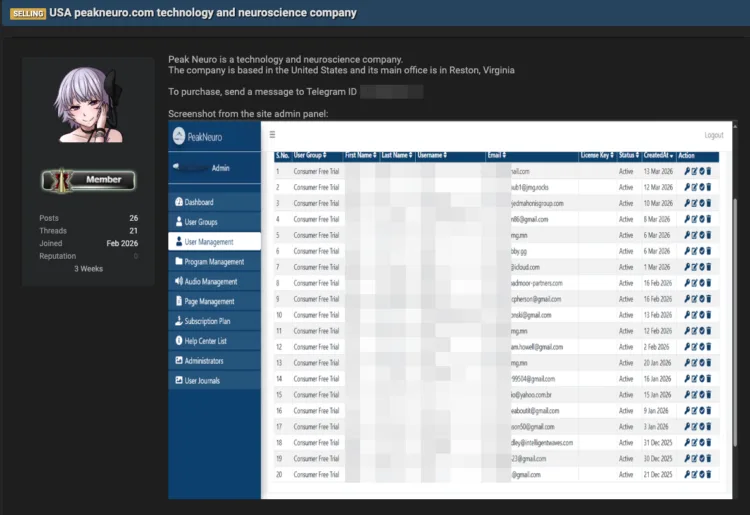Screen dimensions: 750x515
Task: Click the S.No. column header
Action: coord(282,155)
